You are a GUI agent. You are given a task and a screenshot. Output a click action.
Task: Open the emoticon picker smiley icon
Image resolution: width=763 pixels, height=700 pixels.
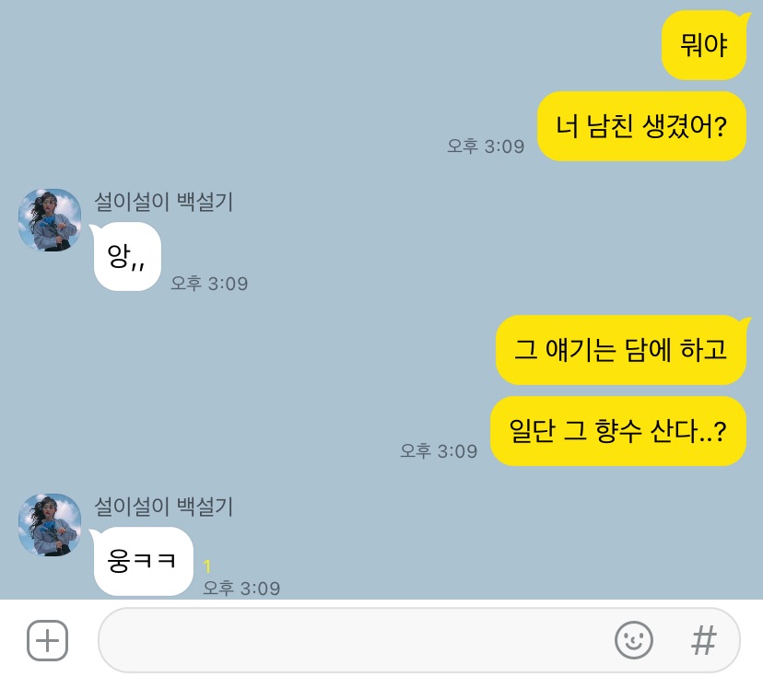click(634, 640)
